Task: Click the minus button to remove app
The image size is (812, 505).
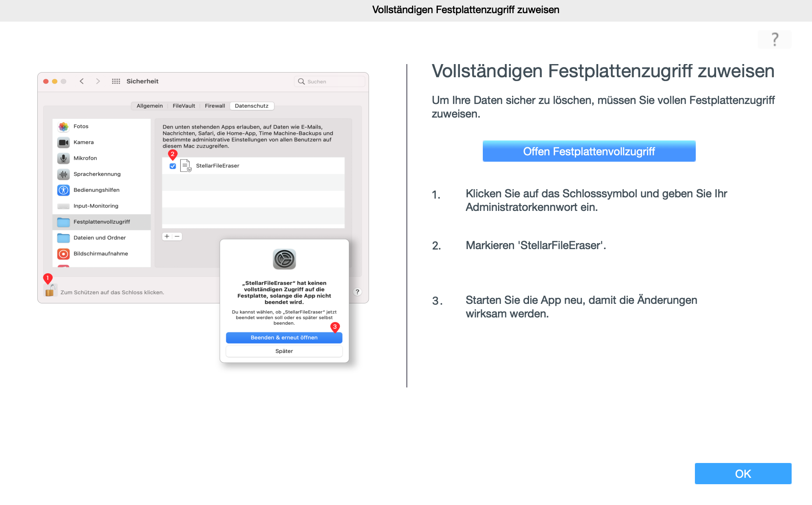Action: [x=177, y=236]
